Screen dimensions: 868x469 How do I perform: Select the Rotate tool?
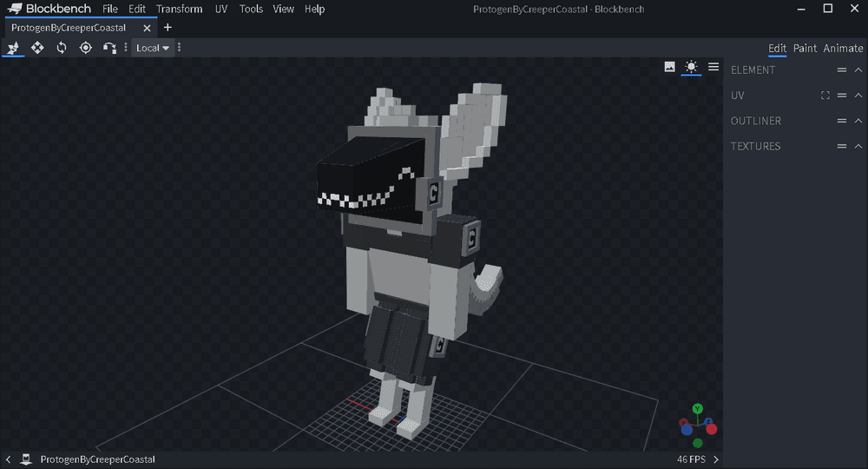point(62,48)
